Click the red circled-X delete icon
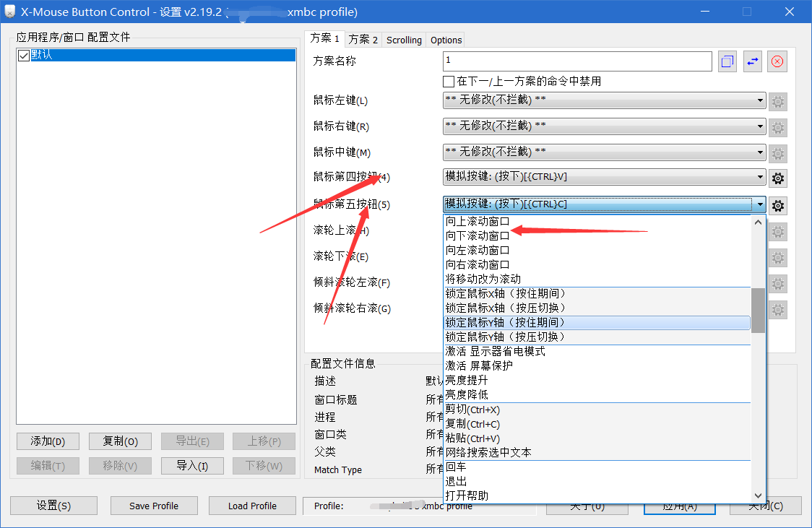Image resolution: width=812 pixels, height=528 pixels. 777,61
